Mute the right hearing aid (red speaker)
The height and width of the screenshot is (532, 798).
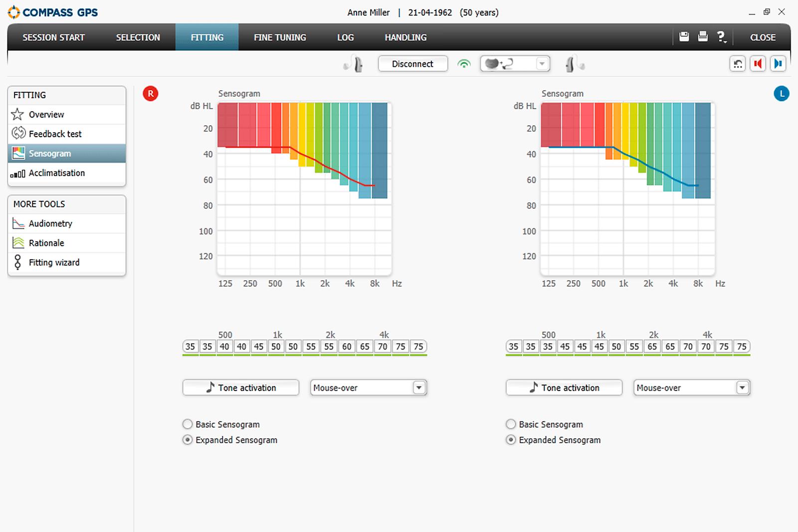pos(758,64)
